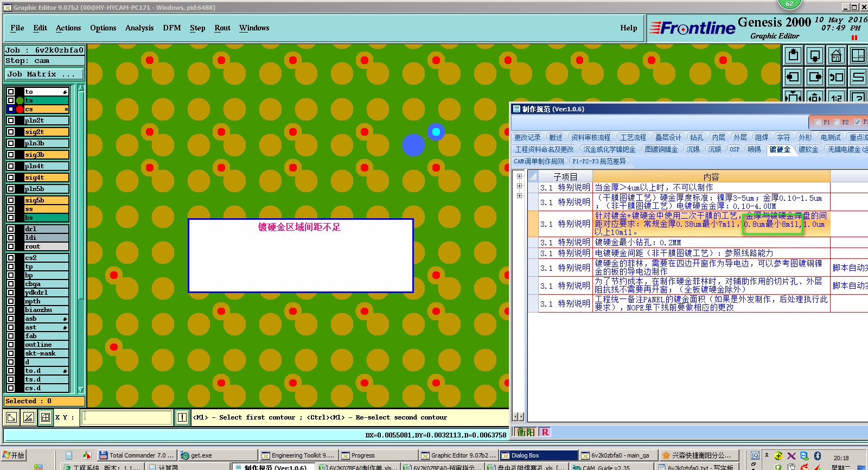The height and width of the screenshot is (470, 868).
Task: Select the 'sig5b' layer name
Action: tap(46, 200)
